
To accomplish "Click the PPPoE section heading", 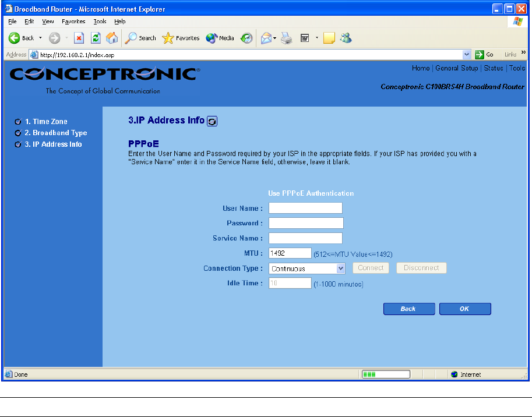I will (143, 143).
